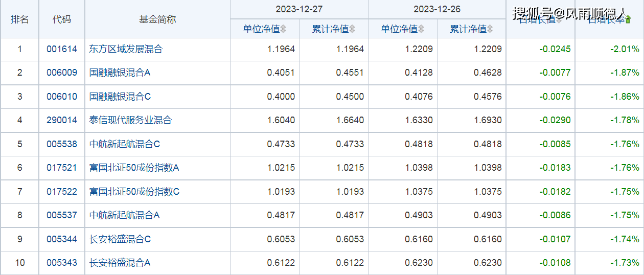Sort by 单位净值 arrows under 2023-12-27
This screenshot has height=275, width=644.
tap(283, 29)
